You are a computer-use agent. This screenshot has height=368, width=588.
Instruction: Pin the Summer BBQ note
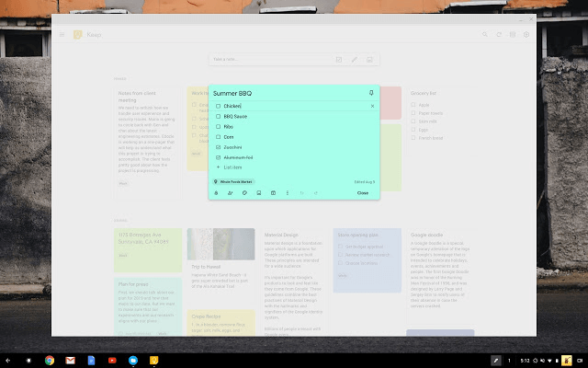pos(371,93)
